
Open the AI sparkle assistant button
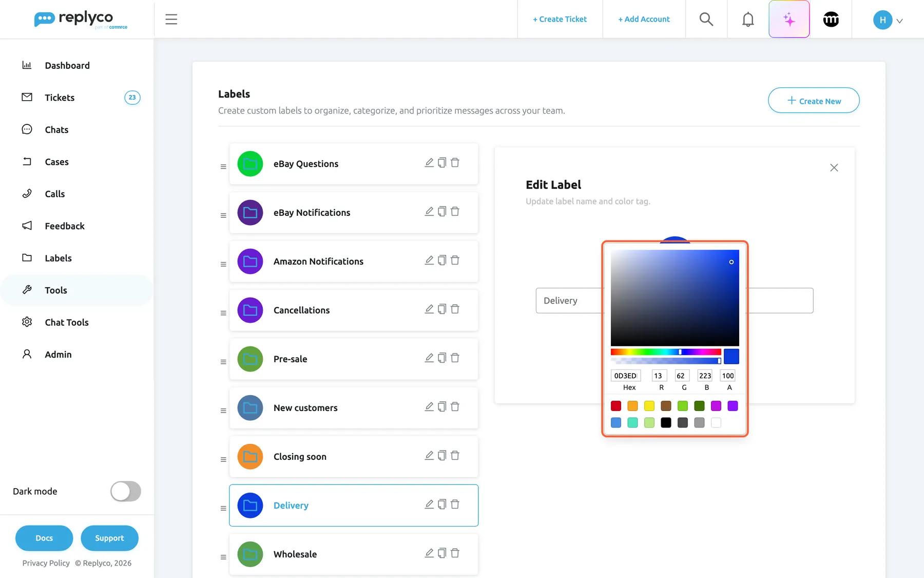[789, 20]
